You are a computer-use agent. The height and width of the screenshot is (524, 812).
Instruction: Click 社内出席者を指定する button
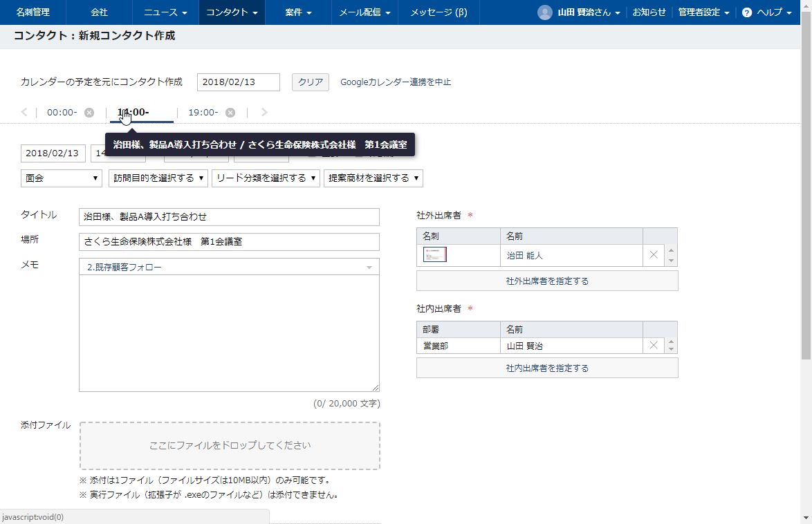[547, 368]
